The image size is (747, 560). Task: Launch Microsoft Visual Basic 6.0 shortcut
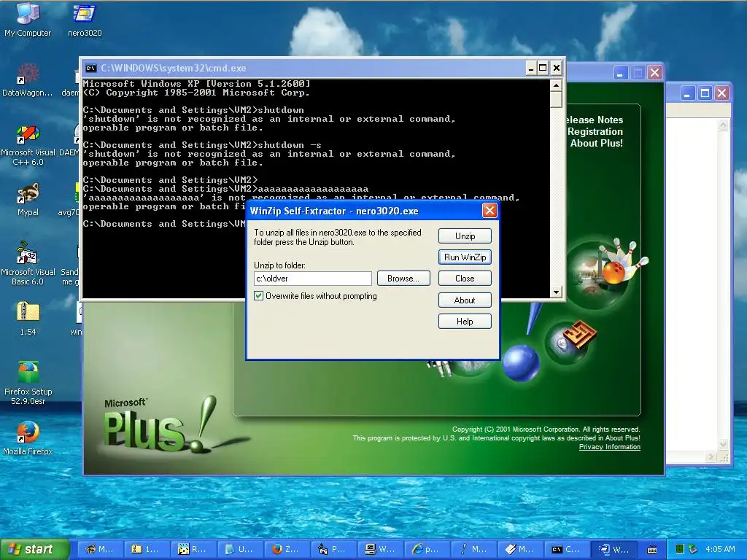[28, 264]
